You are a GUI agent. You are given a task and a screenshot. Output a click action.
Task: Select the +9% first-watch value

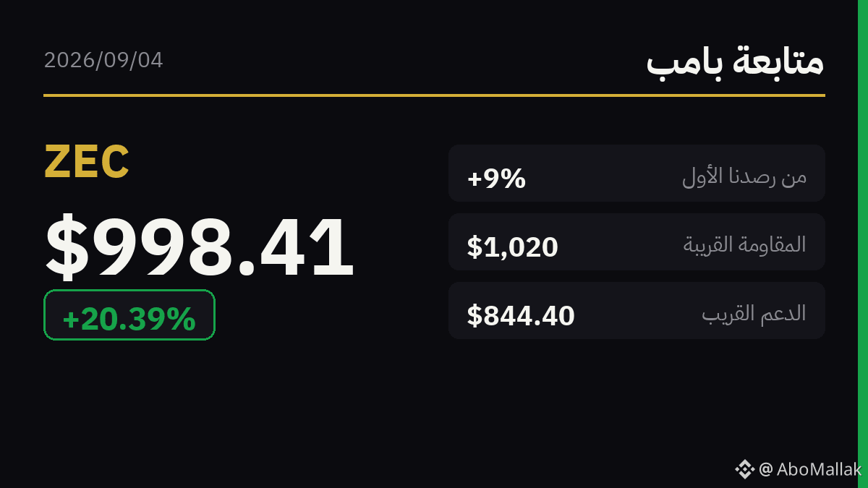[496, 178]
